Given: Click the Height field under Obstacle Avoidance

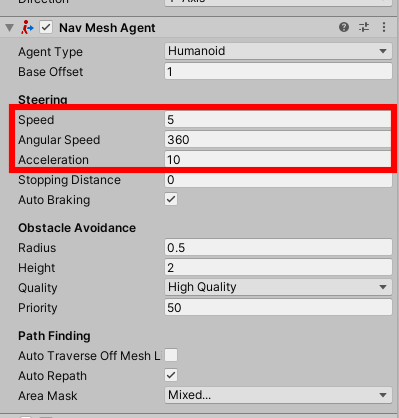Looking at the screenshot, I should click(278, 268).
